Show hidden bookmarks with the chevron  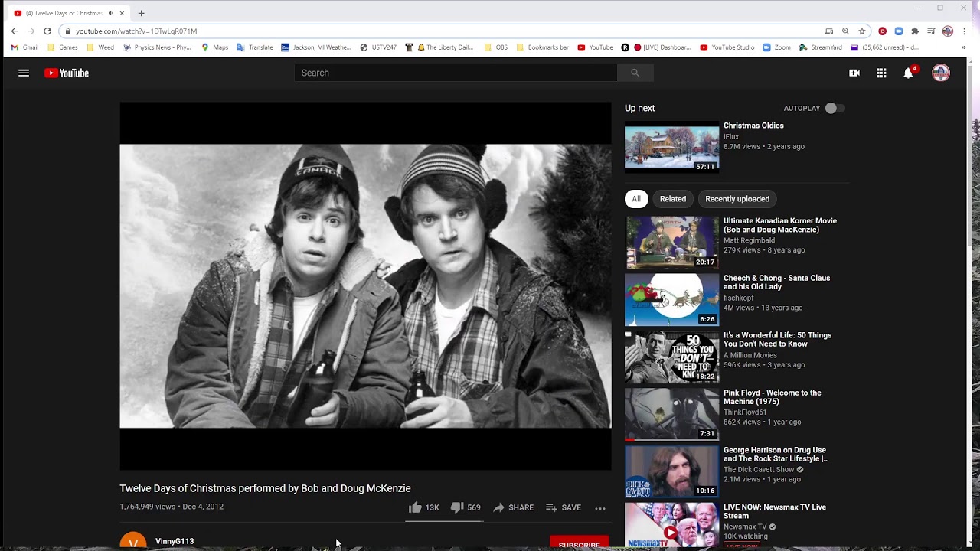click(965, 47)
